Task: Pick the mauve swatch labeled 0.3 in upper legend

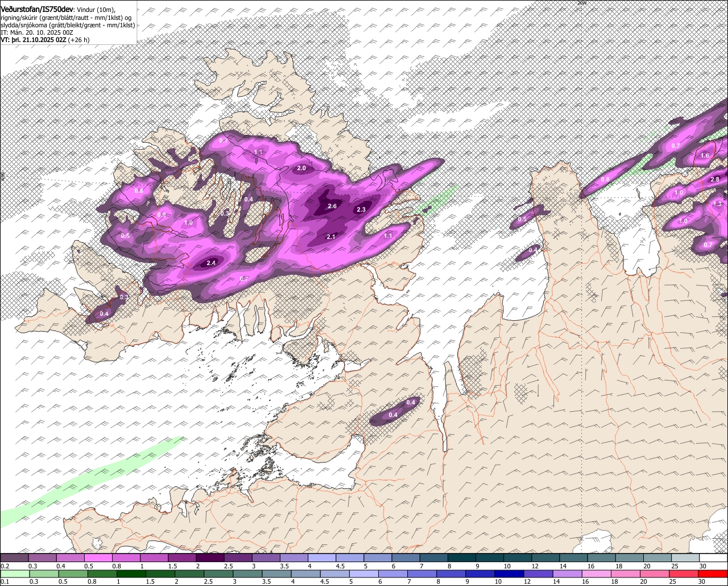Action: click(42, 558)
